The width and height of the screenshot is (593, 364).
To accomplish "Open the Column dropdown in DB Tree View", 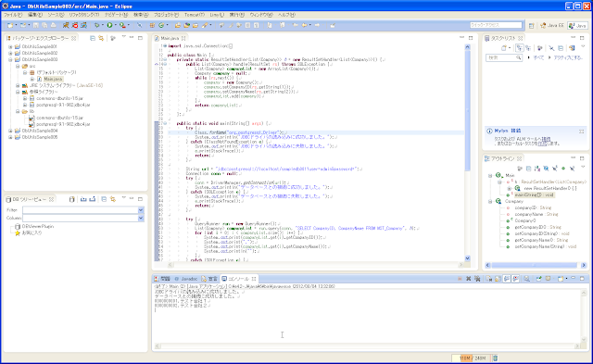I will coord(141,218).
